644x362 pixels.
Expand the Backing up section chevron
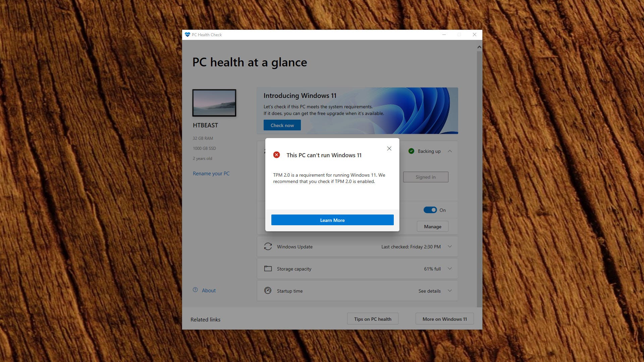click(451, 151)
